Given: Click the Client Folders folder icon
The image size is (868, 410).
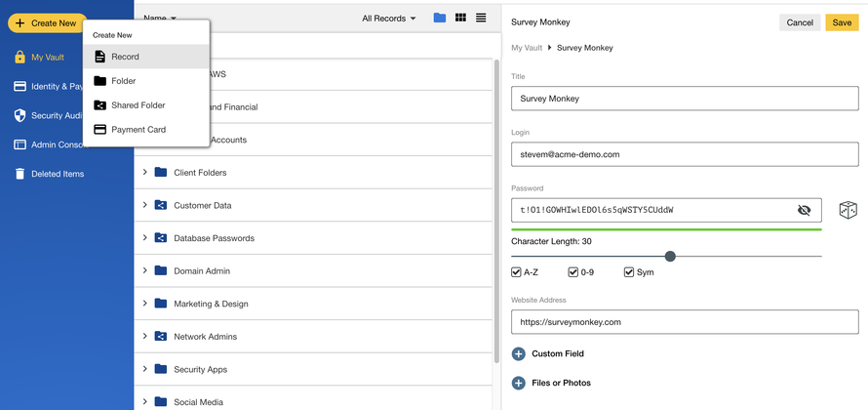Looking at the screenshot, I should pyautogui.click(x=161, y=173).
